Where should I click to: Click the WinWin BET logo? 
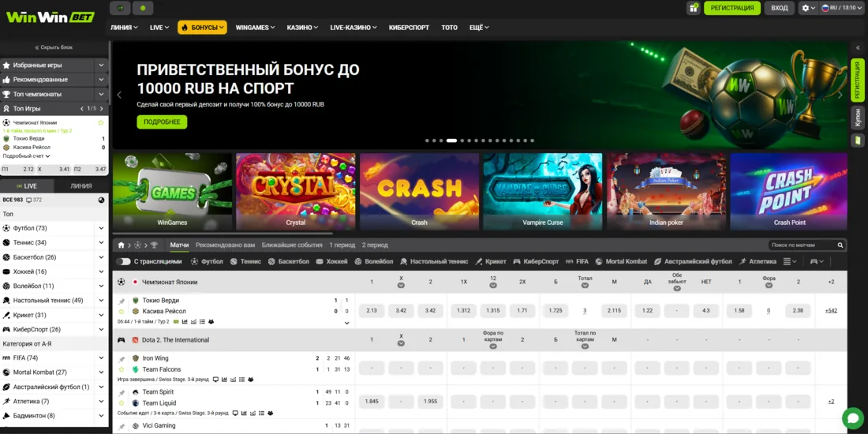51,17
